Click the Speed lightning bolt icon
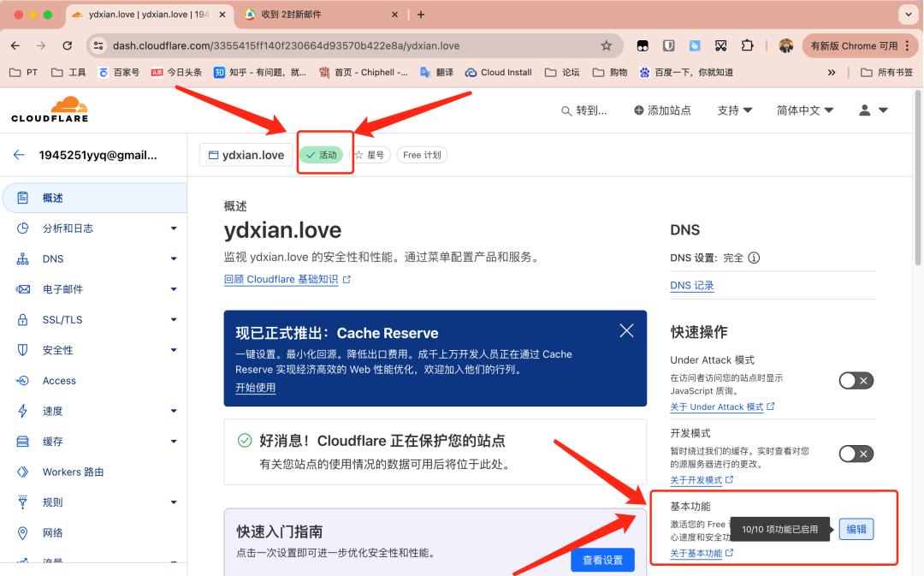This screenshot has height=576, width=924. pyautogui.click(x=22, y=411)
